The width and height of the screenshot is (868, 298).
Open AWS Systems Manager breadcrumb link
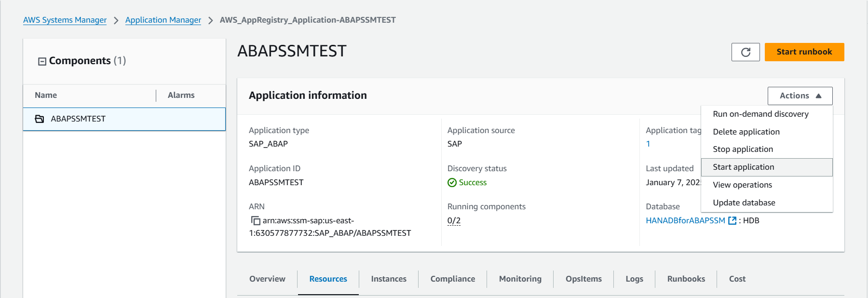pyautogui.click(x=65, y=20)
